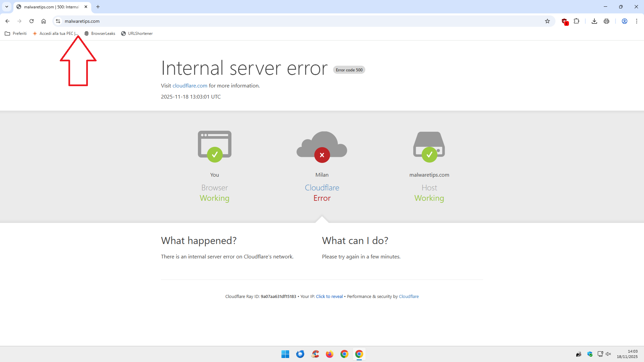
Task: Open Windows Start menu in taskbar
Action: click(x=285, y=354)
